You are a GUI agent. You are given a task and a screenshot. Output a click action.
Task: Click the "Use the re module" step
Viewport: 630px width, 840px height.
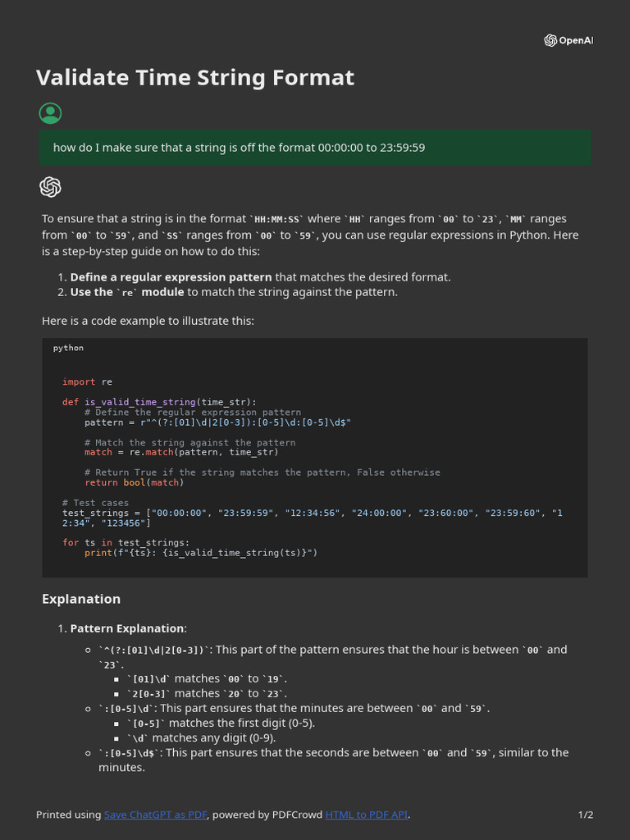127,292
